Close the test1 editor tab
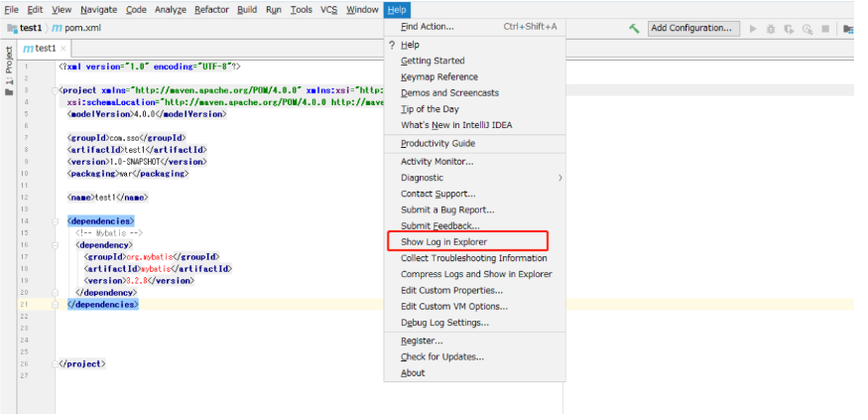Image resolution: width=868 pixels, height=420 pixels. tap(63, 49)
